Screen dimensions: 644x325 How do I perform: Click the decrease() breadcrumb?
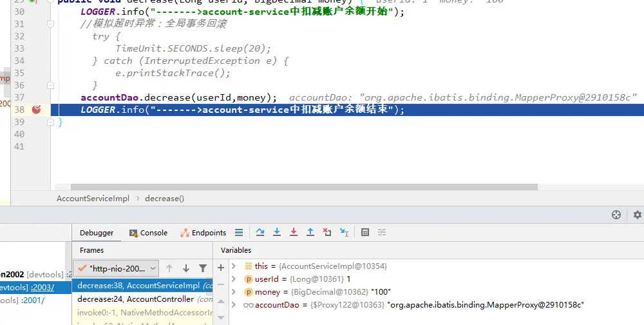click(164, 199)
